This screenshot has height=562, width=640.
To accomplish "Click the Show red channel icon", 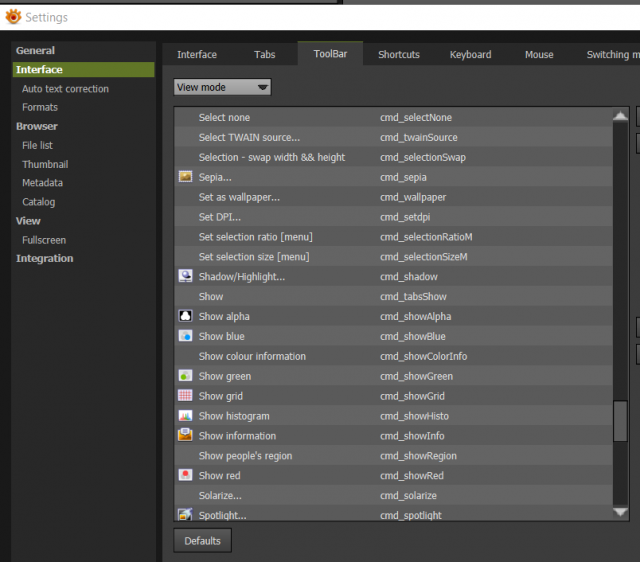I will coord(185,475).
